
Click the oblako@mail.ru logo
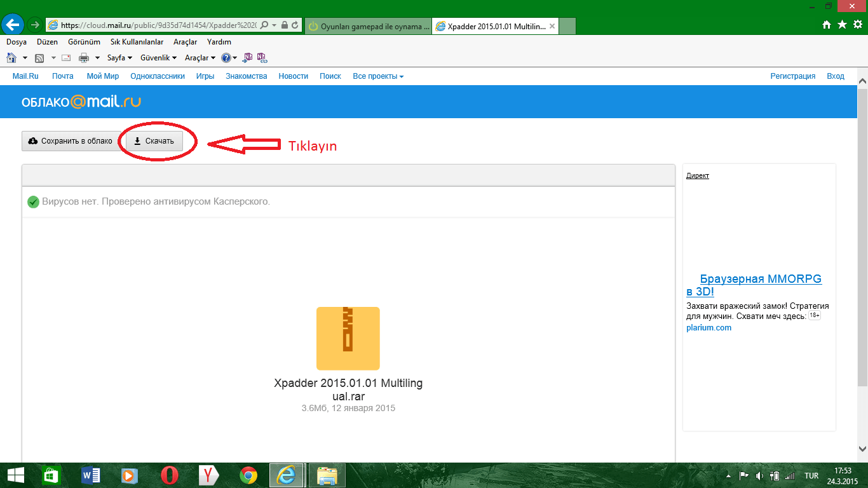pyautogui.click(x=81, y=102)
